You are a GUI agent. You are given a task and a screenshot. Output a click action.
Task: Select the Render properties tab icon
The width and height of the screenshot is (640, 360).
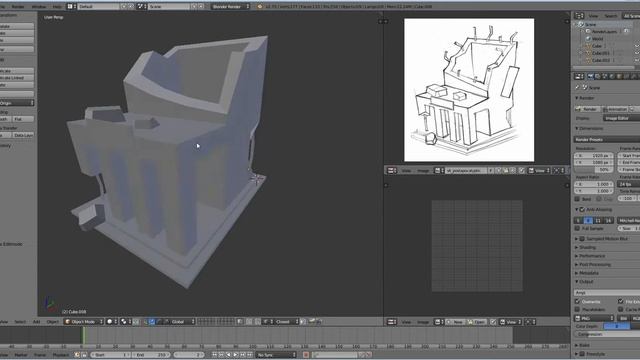[x=590, y=76]
